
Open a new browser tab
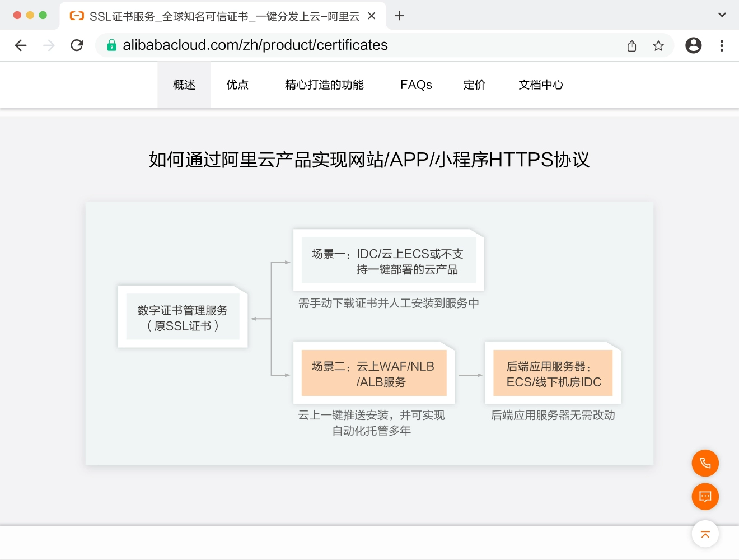(x=399, y=16)
